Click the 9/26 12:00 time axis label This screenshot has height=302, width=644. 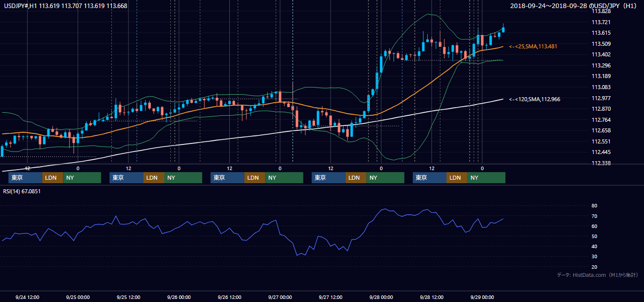[229, 297]
